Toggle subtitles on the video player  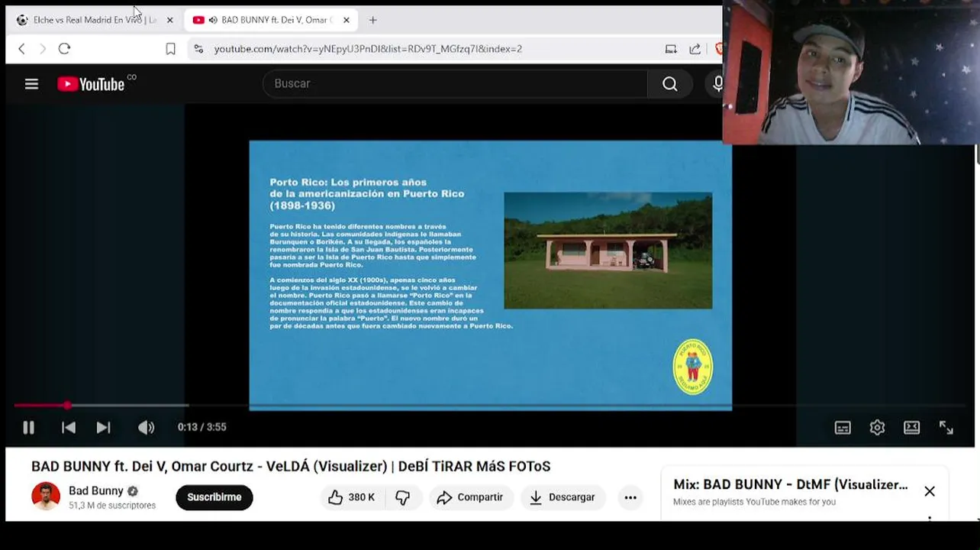pyautogui.click(x=843, y=428)
